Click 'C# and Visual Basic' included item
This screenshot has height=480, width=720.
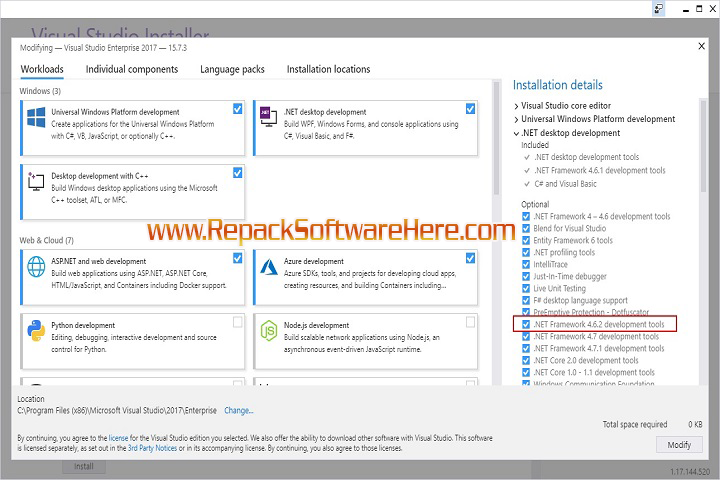(565, 184)
